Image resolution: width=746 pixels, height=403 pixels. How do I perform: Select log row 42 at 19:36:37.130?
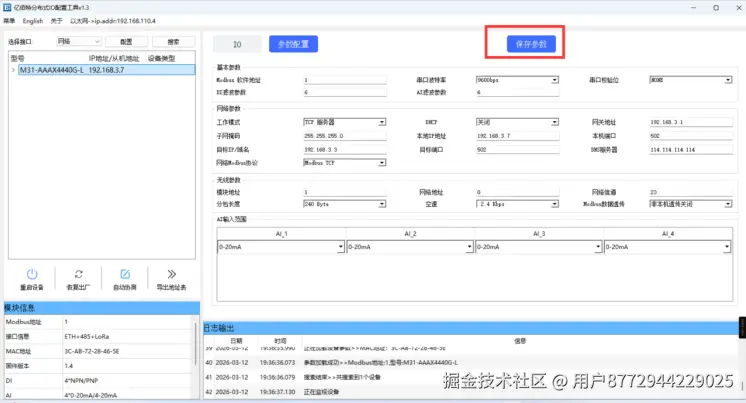pos(471,392)
